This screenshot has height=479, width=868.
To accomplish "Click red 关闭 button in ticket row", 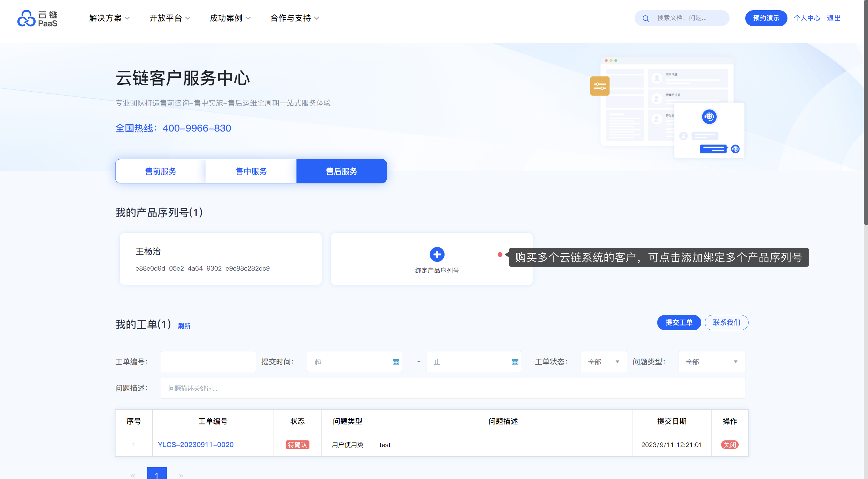I will (x=730, y=445).
